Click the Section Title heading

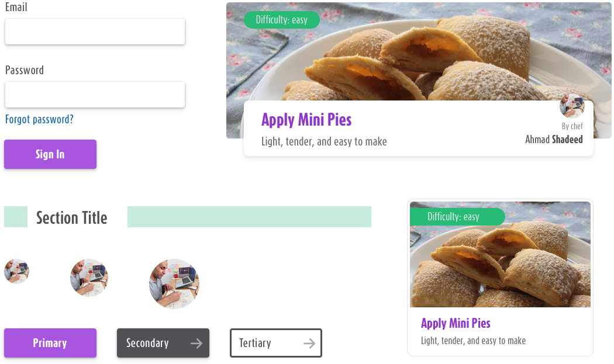pos(72,217)
